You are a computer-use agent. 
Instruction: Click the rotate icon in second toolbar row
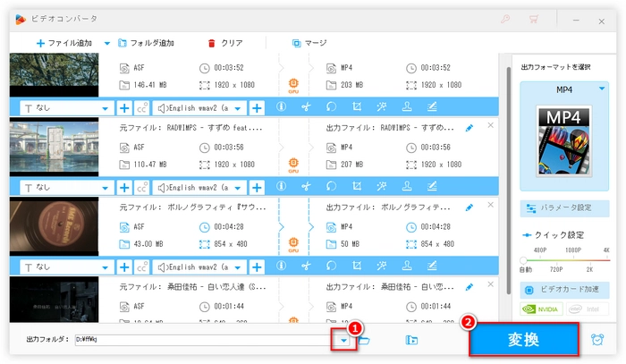coord(330,187)
